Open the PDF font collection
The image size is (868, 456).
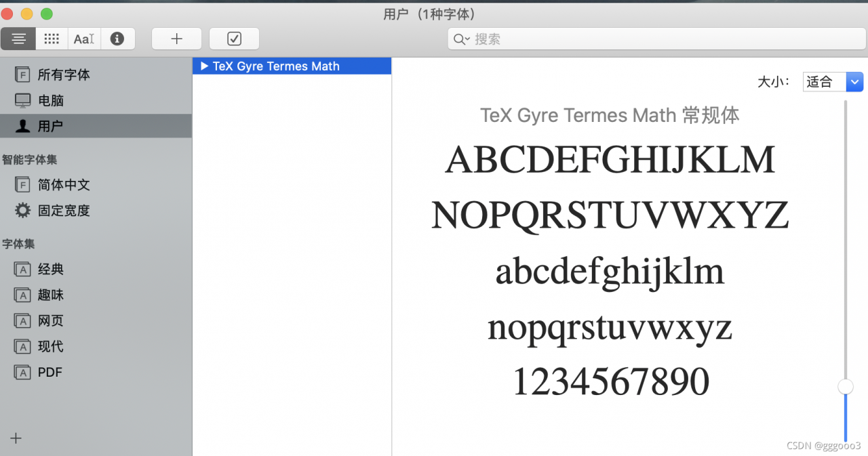pyautogui.click(x=50, y=372)
